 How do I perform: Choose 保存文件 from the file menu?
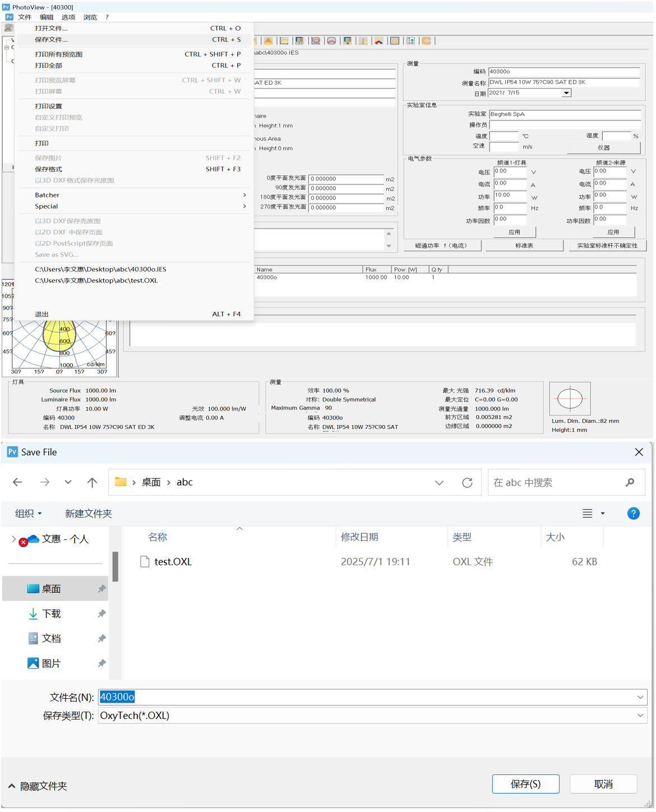pos(51,40)
